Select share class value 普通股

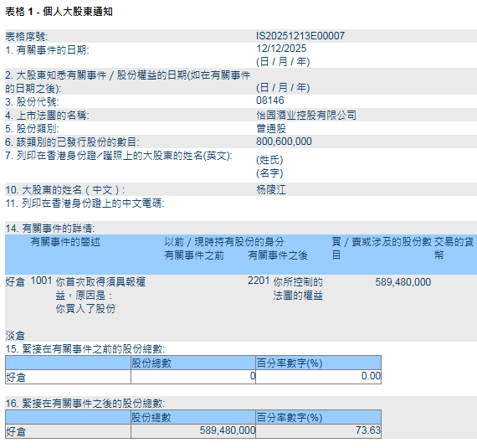pyautogui.click(x=271, y=128)
